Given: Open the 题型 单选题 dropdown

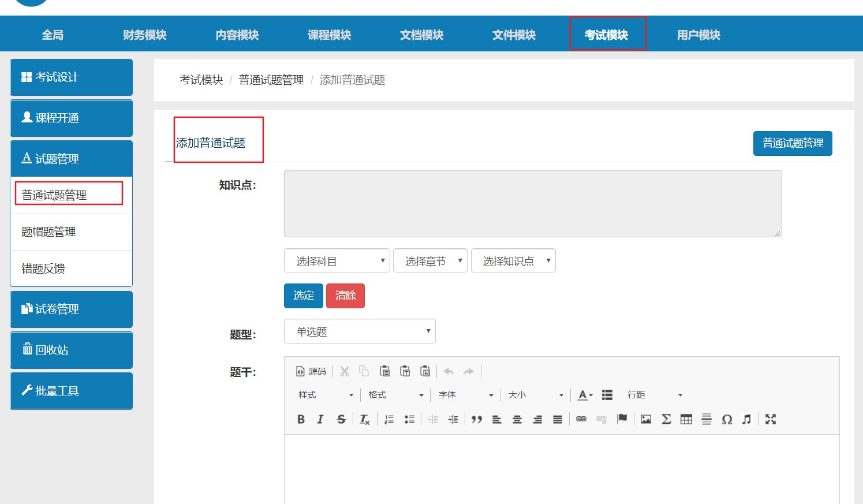Looking at the screenshot, I should tap(360, 331).
